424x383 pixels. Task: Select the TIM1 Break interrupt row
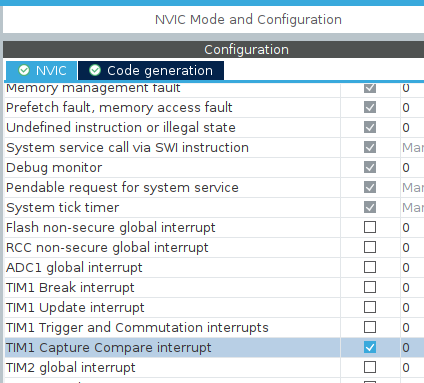click(x=214, y=287)
